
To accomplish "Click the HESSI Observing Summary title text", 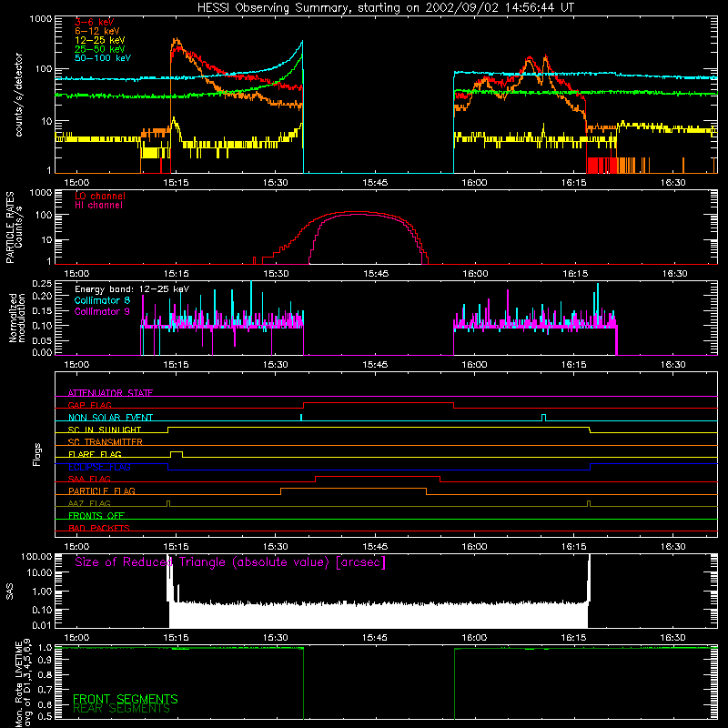I will click(385, 8).
